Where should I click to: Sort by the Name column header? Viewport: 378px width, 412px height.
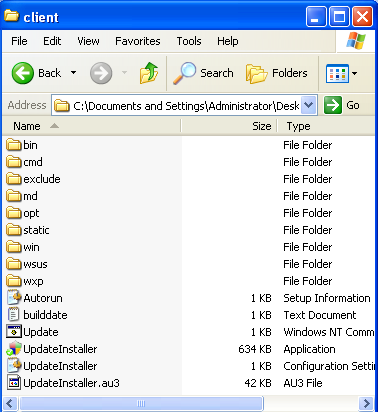click(x=92, y=126)
